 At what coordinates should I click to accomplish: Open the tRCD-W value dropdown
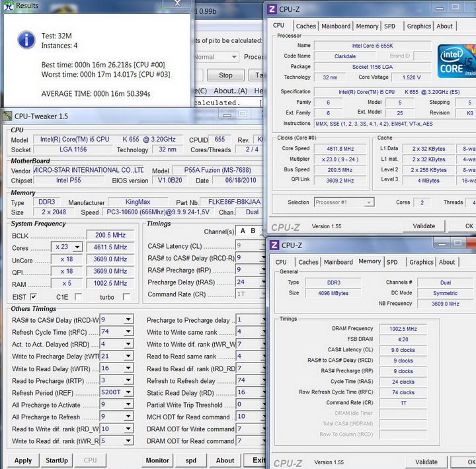(x=128, y=320)
